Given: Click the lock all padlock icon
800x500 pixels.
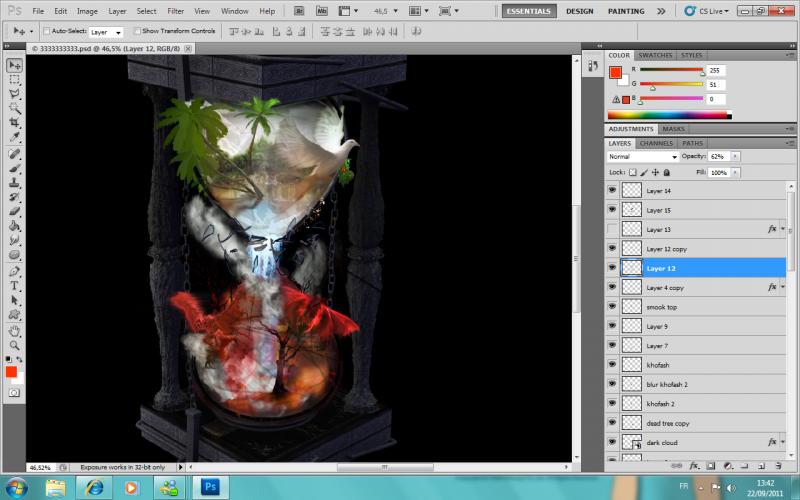Looking at the screenshot, I should [668, 172].
